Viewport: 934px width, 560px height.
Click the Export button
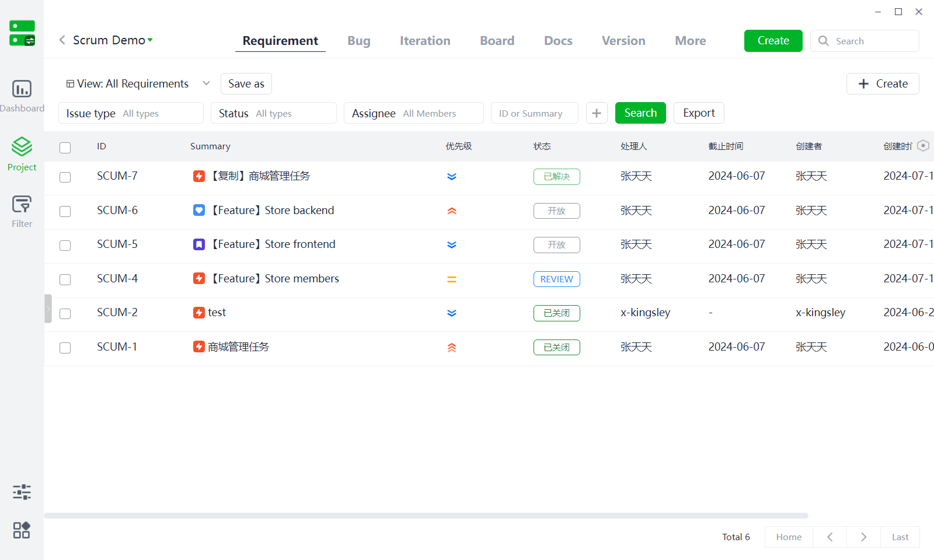(699, 113)
